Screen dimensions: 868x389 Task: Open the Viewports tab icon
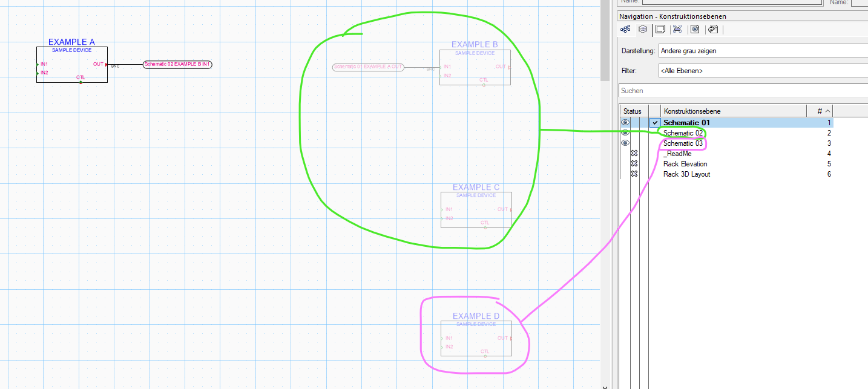click(x=677, y=29)
